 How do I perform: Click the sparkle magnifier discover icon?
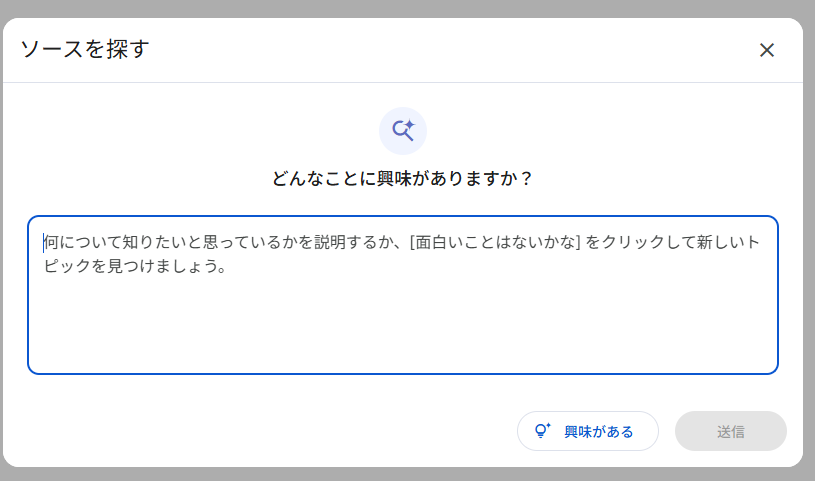(403, 131)
